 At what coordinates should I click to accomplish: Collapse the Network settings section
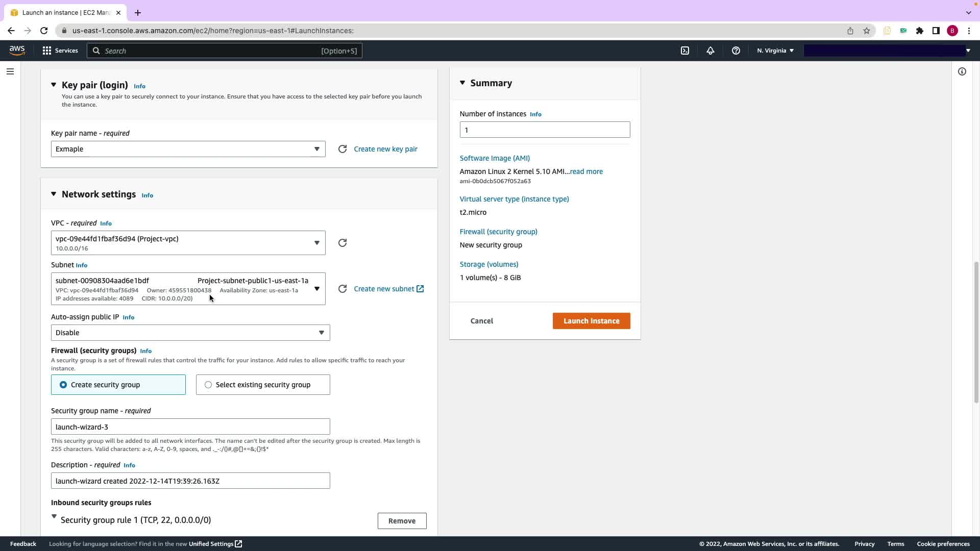click(54, 194)
